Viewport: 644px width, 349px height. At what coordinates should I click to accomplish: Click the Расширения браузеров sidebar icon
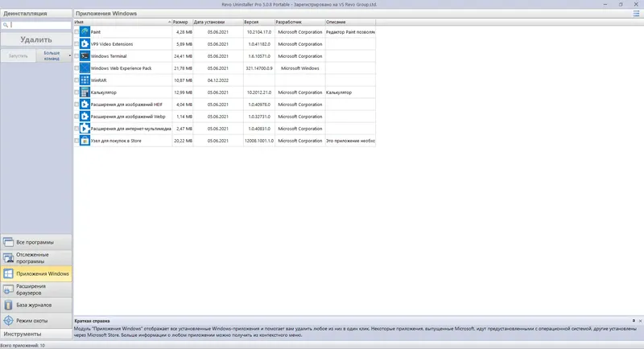pyautogui.click(x=8, y=289)
